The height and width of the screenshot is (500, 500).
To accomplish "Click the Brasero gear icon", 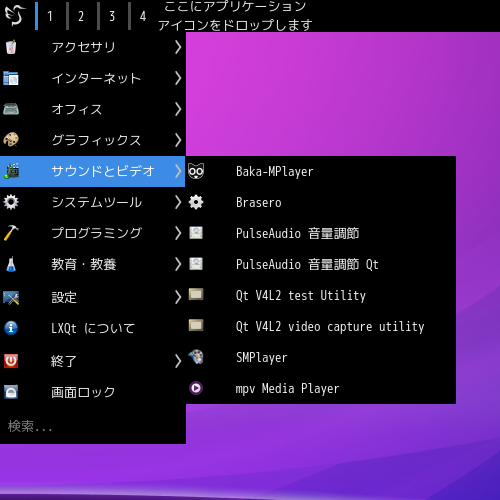I will [196, 202].
